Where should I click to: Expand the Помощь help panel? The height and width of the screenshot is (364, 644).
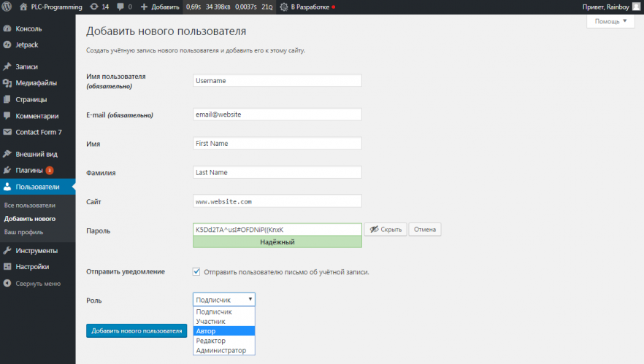pos(610,22)
